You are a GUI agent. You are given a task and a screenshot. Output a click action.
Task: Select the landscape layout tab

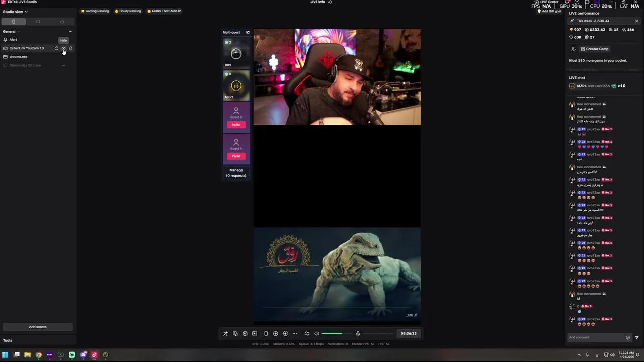(38, 22)
